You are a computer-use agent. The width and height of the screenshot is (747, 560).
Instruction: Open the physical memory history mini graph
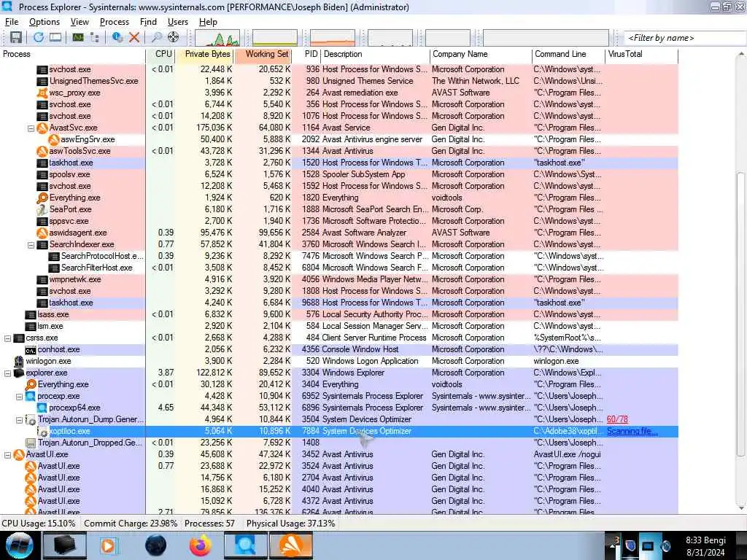pos(333,38)
